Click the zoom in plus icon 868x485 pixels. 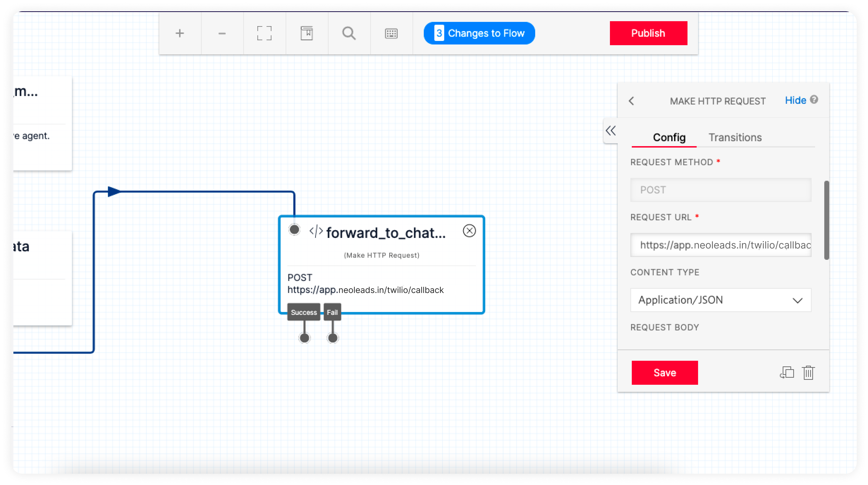click(x=180, y=33)
